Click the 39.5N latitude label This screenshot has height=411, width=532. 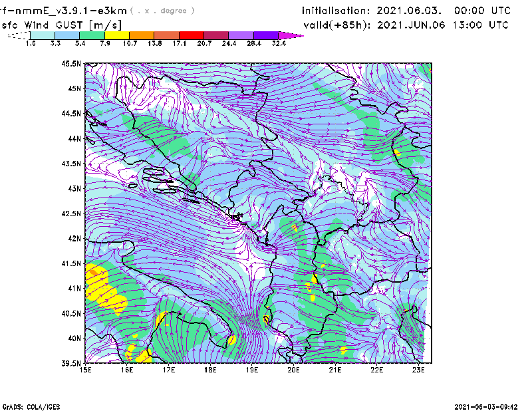pos(71,364)
